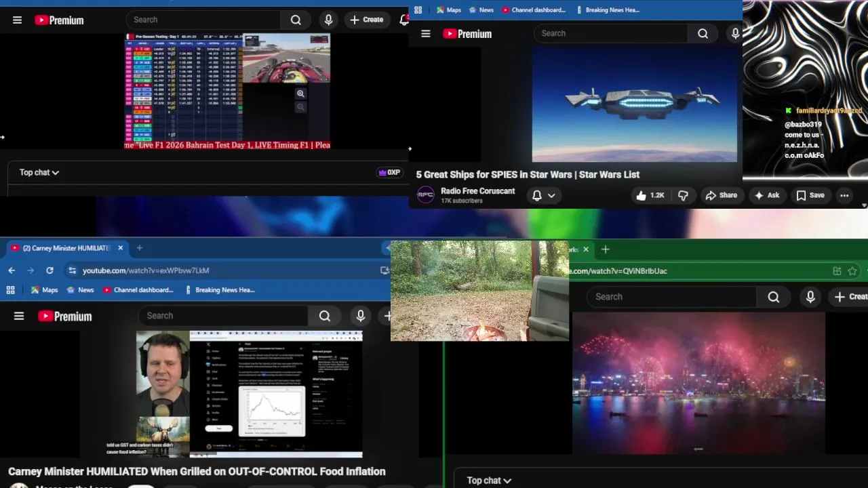This screenshot has height=488, width=868.
Task: Open the Radio Free Coruscant channel name
Action: (x=477, y=191)
